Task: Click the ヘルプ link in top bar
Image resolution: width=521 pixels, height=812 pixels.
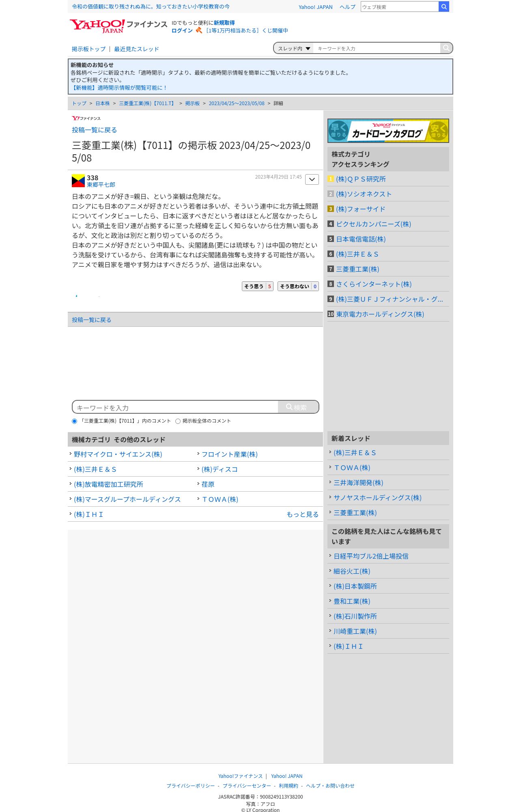Action: coord(347,7)
